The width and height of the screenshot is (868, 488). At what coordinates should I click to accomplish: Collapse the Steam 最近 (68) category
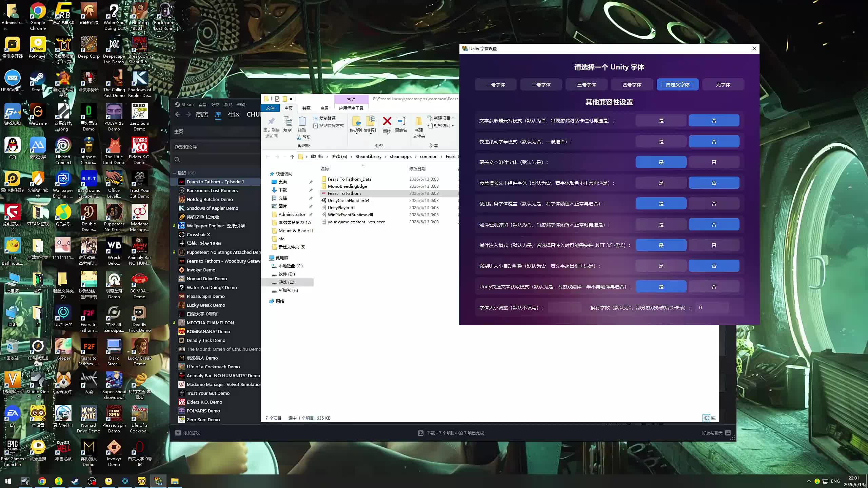pos(174,173)
